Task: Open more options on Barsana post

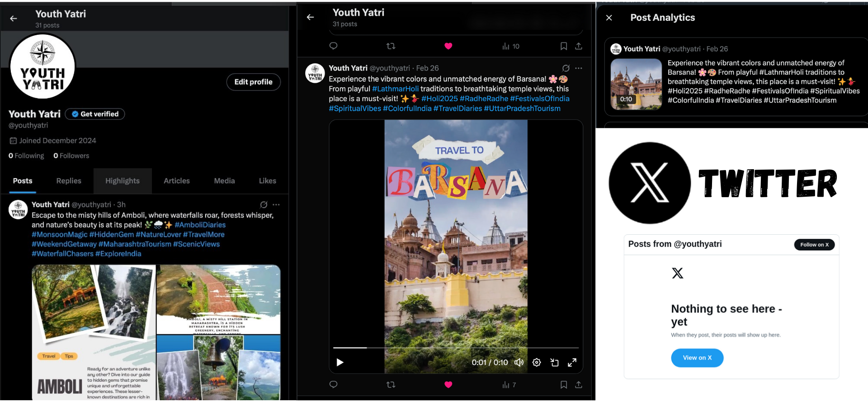Action: coord(579,68)
